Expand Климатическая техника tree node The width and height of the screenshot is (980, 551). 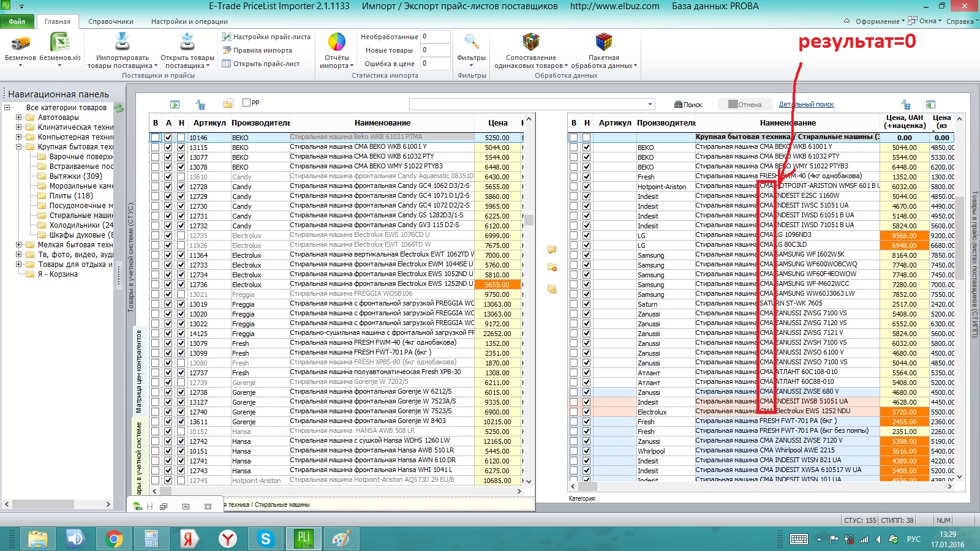click(18, 127)
